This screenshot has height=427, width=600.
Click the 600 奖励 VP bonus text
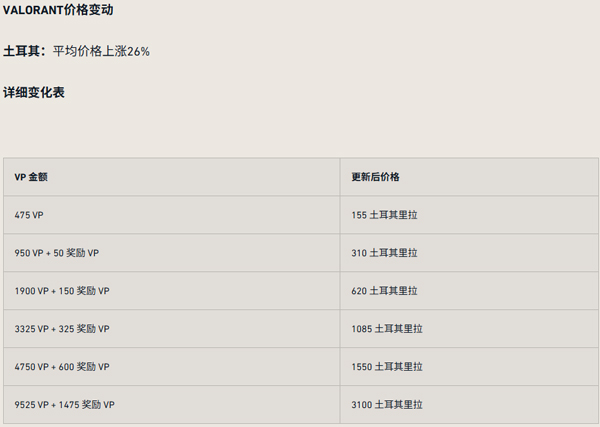(x=85, y=367)
